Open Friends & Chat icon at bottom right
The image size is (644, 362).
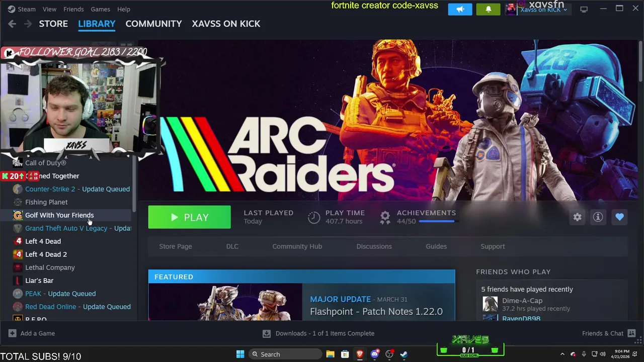pos(631,333)
